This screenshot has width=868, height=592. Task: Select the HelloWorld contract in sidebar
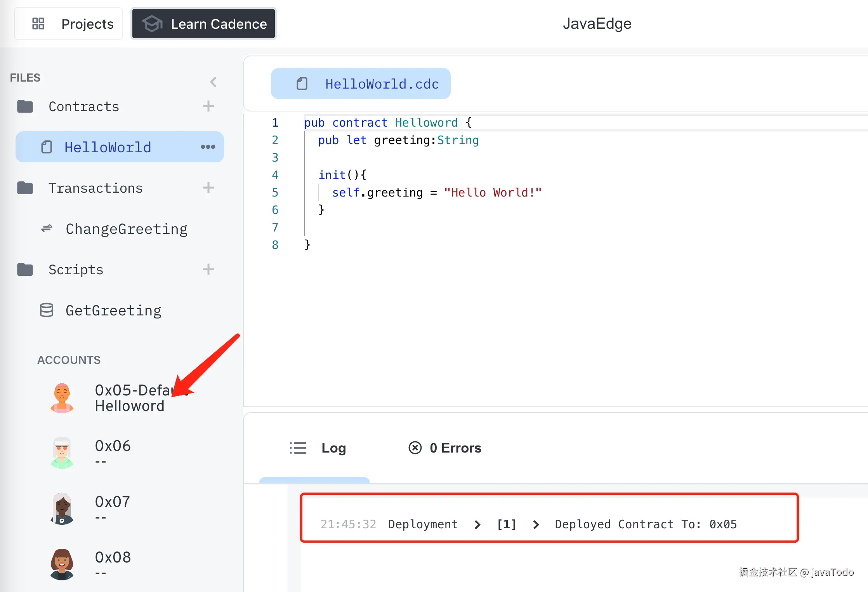pos(108,147)
